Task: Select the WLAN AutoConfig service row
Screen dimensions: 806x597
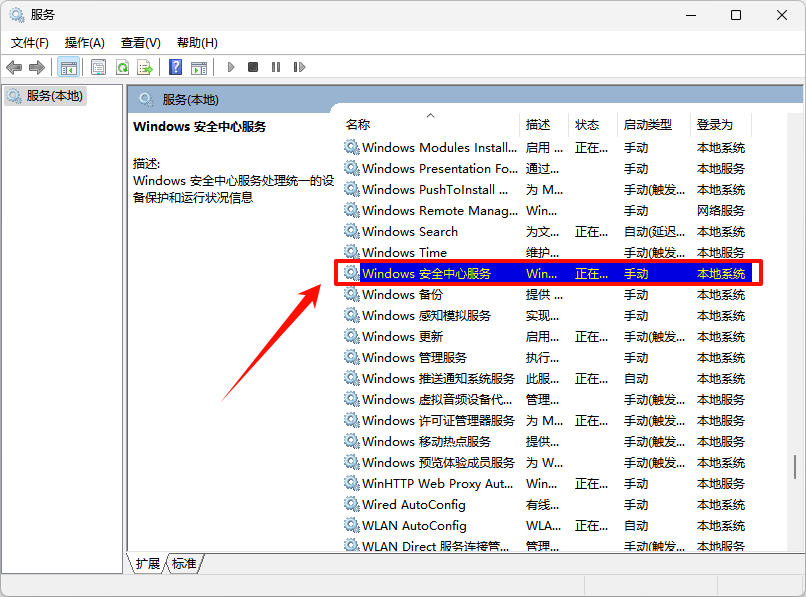Action: pyautogui.click(x=547, y=526)
